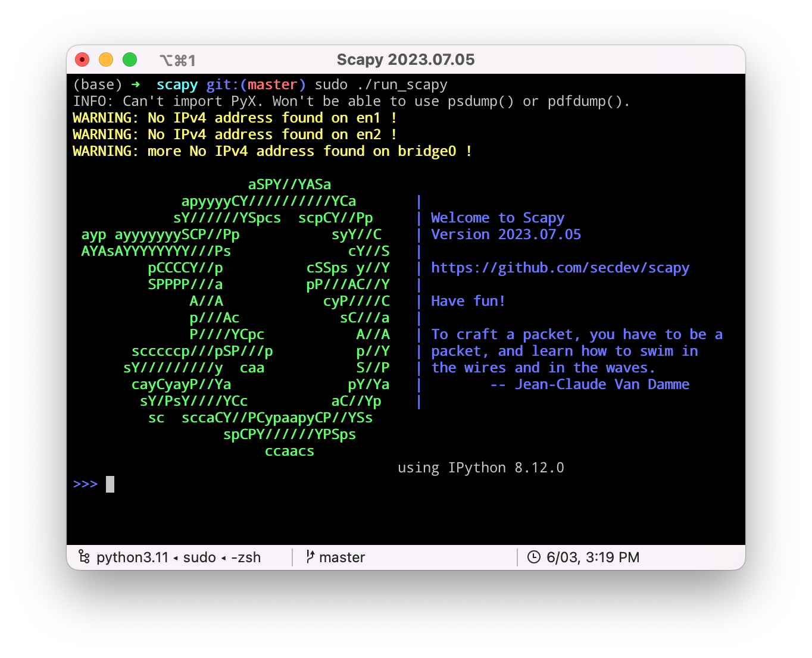The height and width of the screenshot is (658, 812).
Task: Click 'git:(master)' in the shell prompt
Action: [256, 84]
